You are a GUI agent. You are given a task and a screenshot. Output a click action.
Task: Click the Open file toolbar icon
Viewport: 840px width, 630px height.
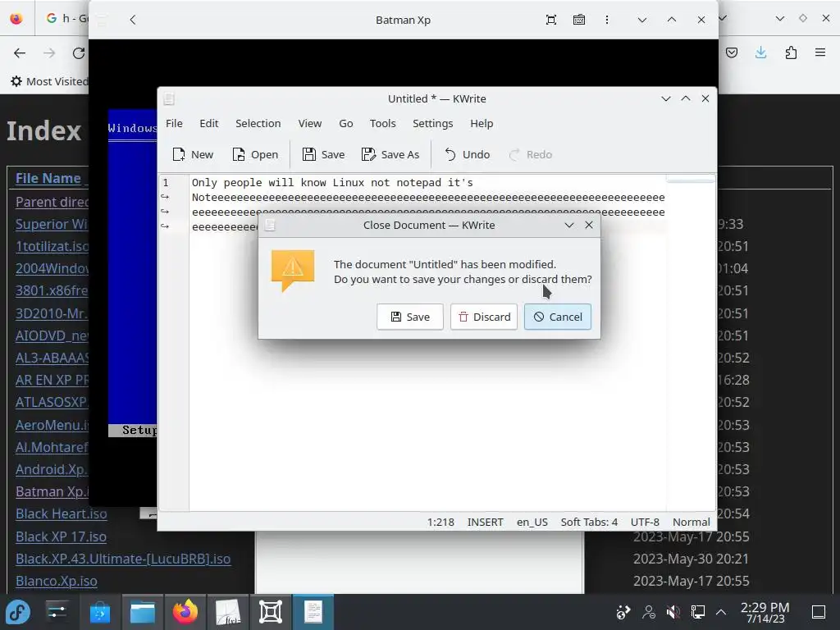255,154
